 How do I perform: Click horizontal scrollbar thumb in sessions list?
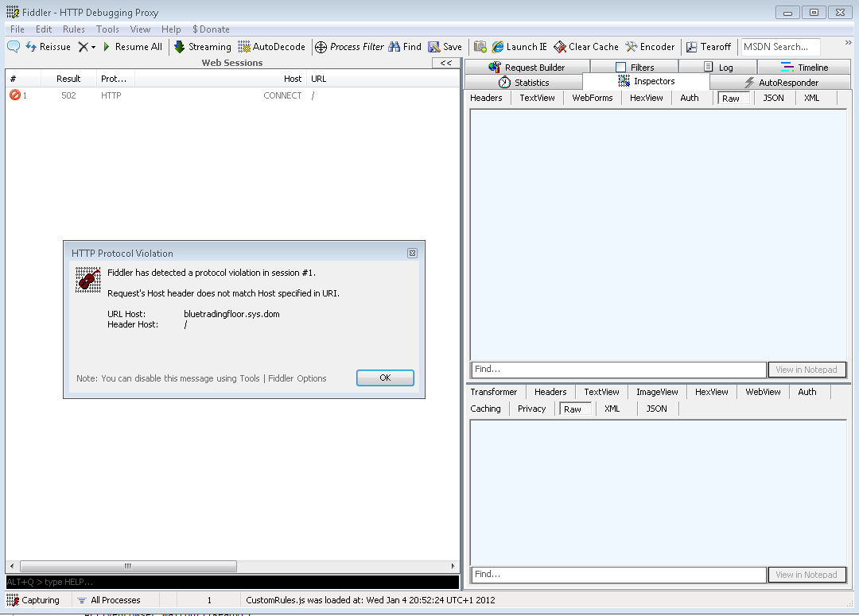tap(128, 566)
